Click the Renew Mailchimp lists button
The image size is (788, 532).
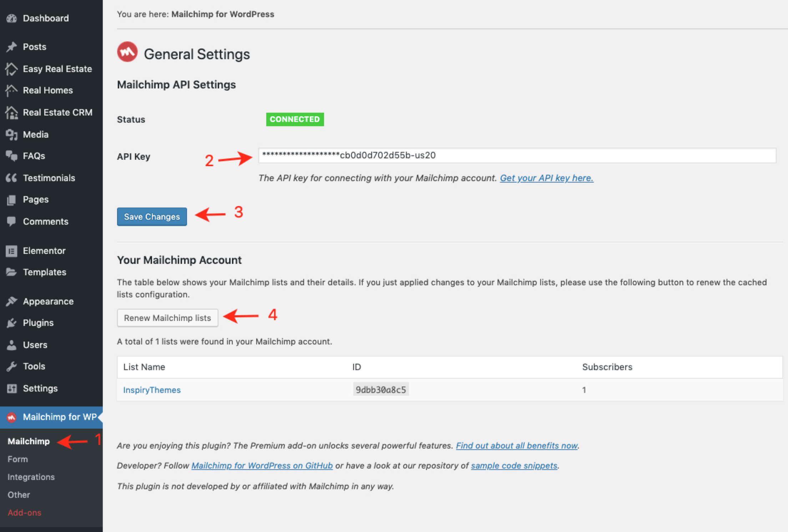[x=168, y=318]
